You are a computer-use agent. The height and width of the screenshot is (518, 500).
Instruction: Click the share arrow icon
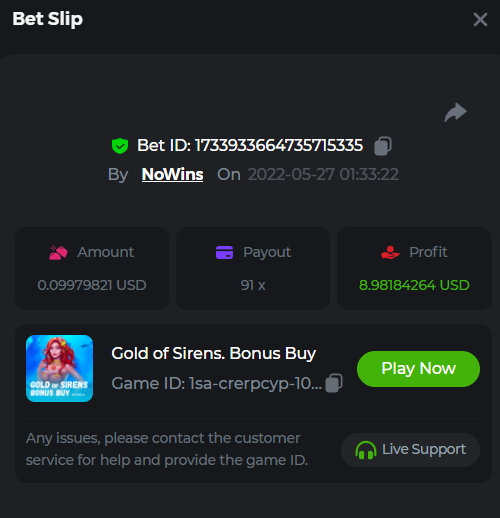coord(455,113)
